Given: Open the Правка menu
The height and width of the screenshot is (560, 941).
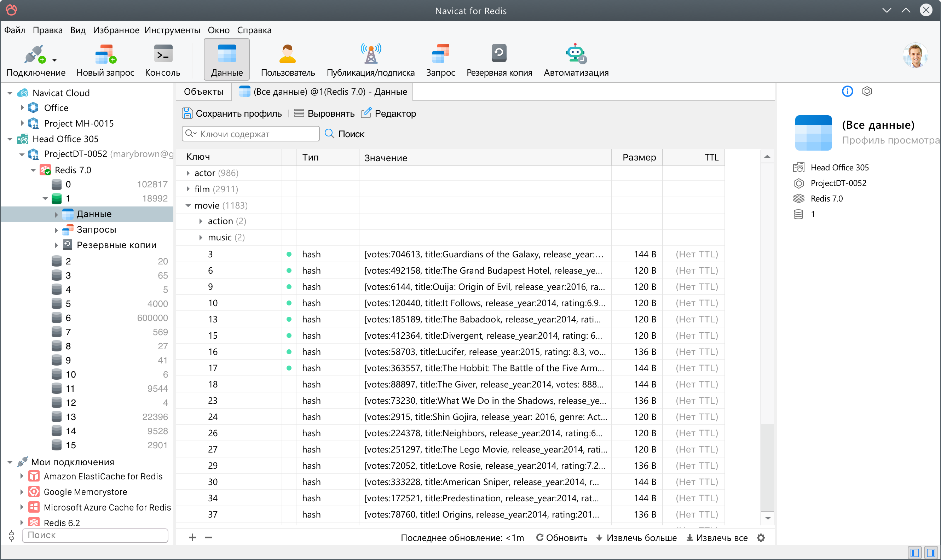Looking at the screenshot, I should point(47,30).
